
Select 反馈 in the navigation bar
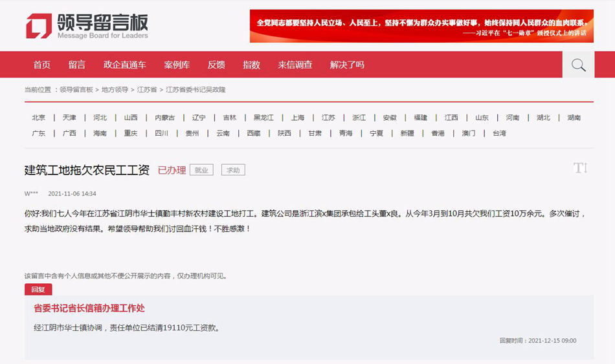pyautogui.click(x=216, y=65)
